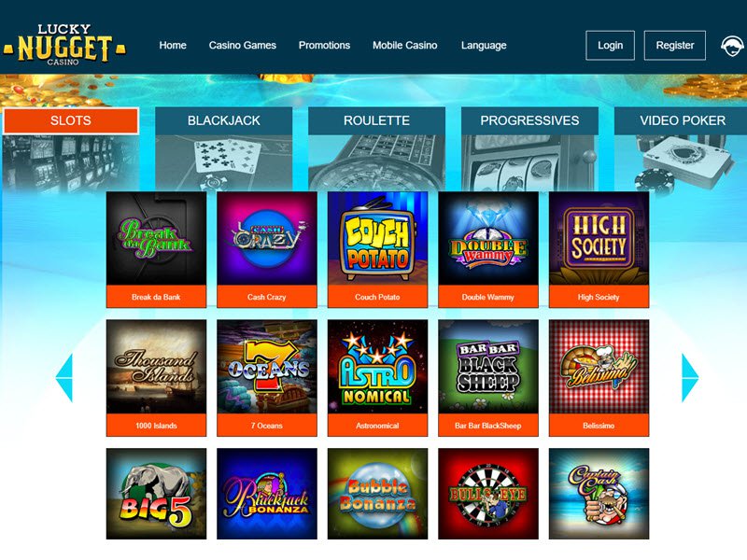Screen dimensions: 747x560
Task: Switch to the Progressives tab
Action: 529,120
